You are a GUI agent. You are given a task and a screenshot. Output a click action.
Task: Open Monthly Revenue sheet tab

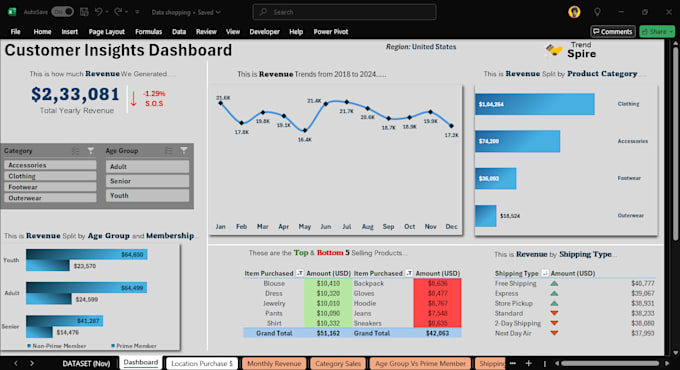(x=274, y=363)
